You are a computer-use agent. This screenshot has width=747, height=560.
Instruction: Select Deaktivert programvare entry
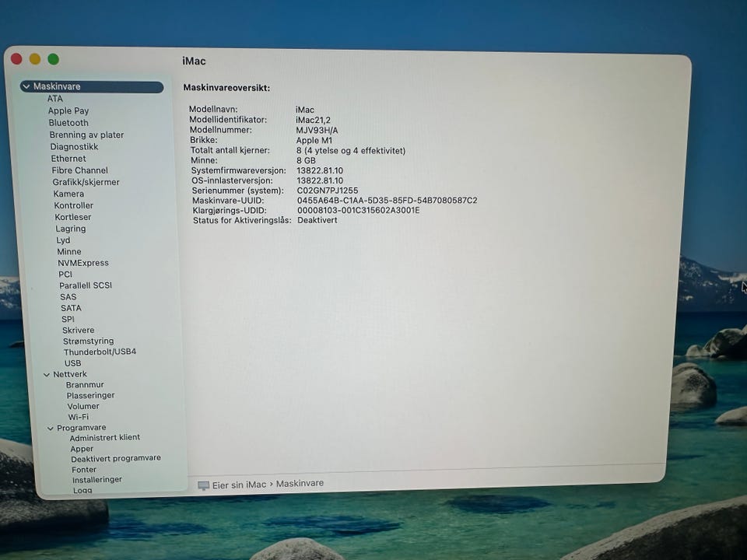click(x=116, y=459)
